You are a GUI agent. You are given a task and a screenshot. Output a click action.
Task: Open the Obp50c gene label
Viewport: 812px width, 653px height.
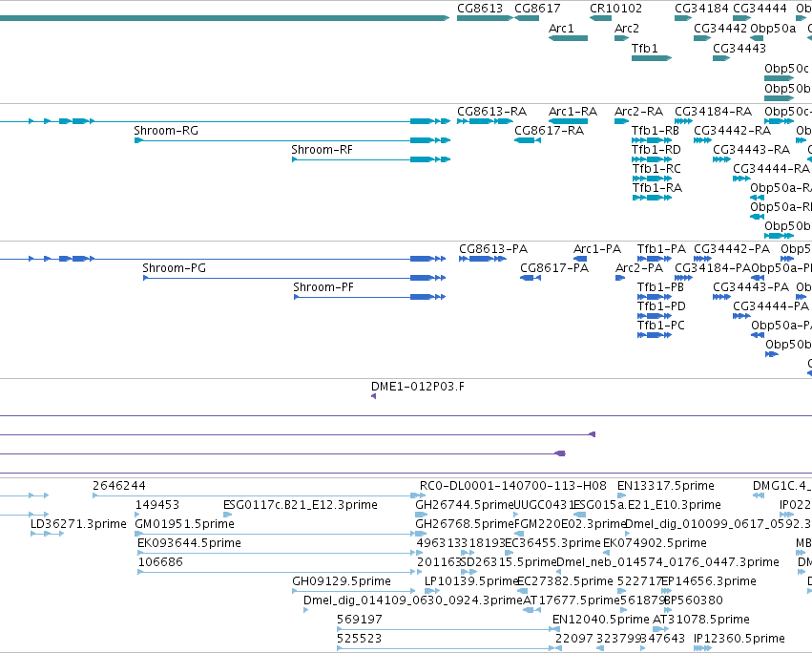(786, 69)
